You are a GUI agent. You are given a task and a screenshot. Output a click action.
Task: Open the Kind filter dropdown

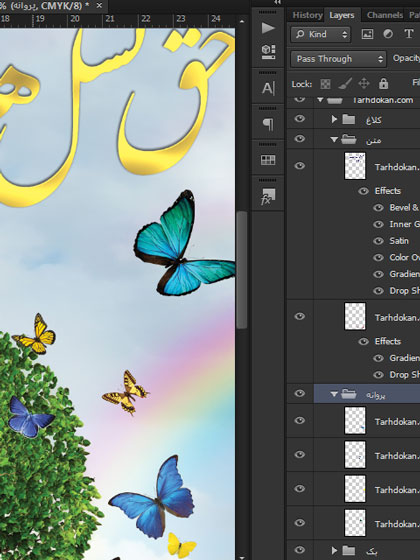point(321,34)
